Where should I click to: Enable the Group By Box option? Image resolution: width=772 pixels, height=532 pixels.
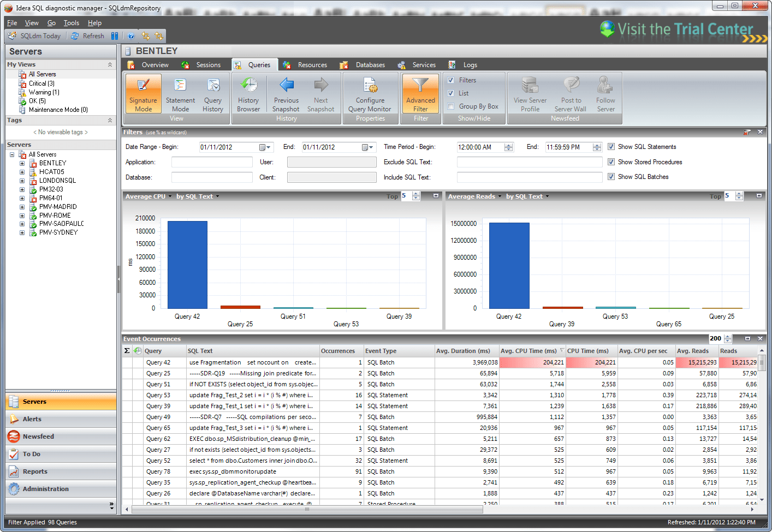451,106
